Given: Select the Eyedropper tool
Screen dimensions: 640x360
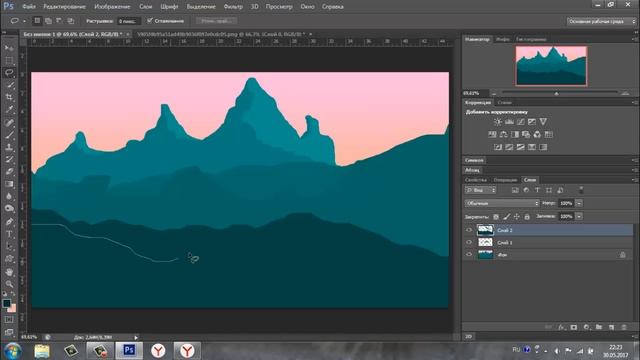Looking at the screenshot, I should (x=9, y=110).
